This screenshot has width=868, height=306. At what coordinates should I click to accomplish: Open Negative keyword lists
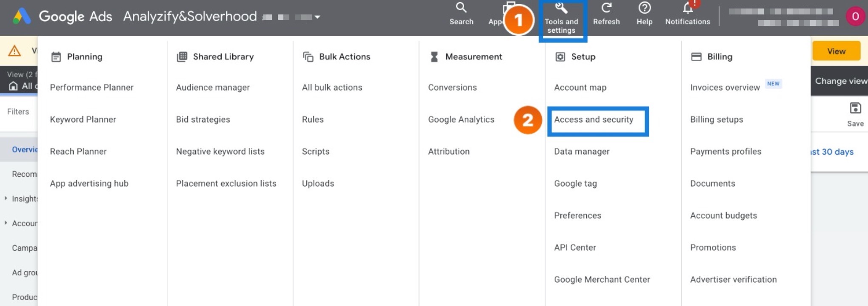[220, 151]
